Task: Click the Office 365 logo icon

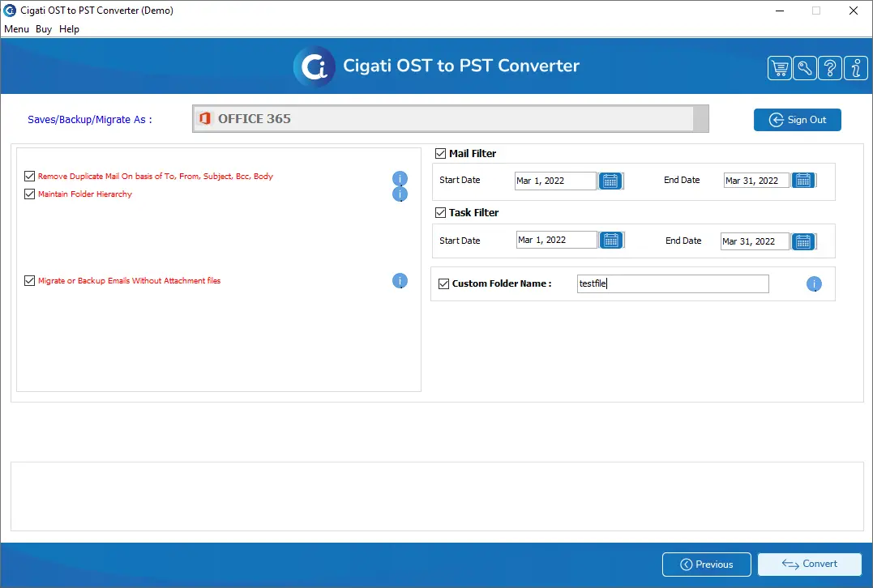Action: pos(205,118)
